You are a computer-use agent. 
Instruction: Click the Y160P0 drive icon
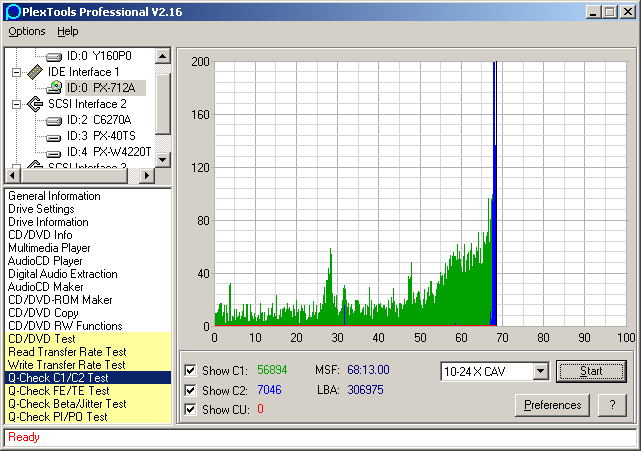tap(54, 56)
